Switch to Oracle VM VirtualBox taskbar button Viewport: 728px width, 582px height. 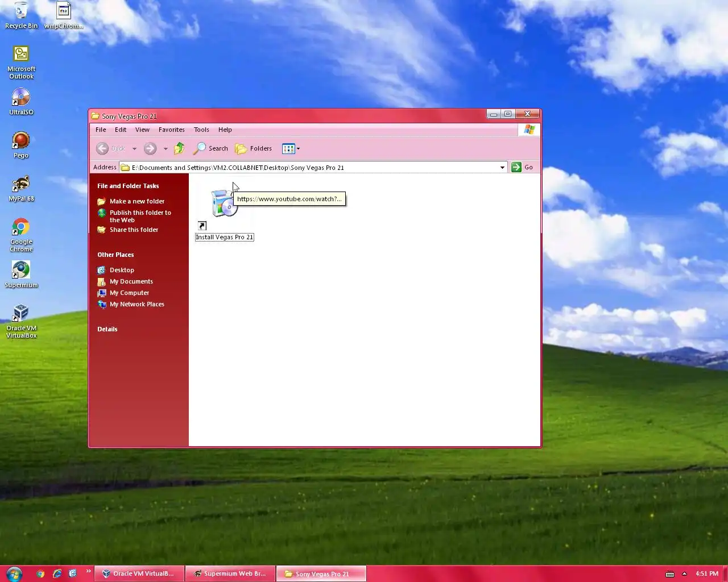pos(139,573)
